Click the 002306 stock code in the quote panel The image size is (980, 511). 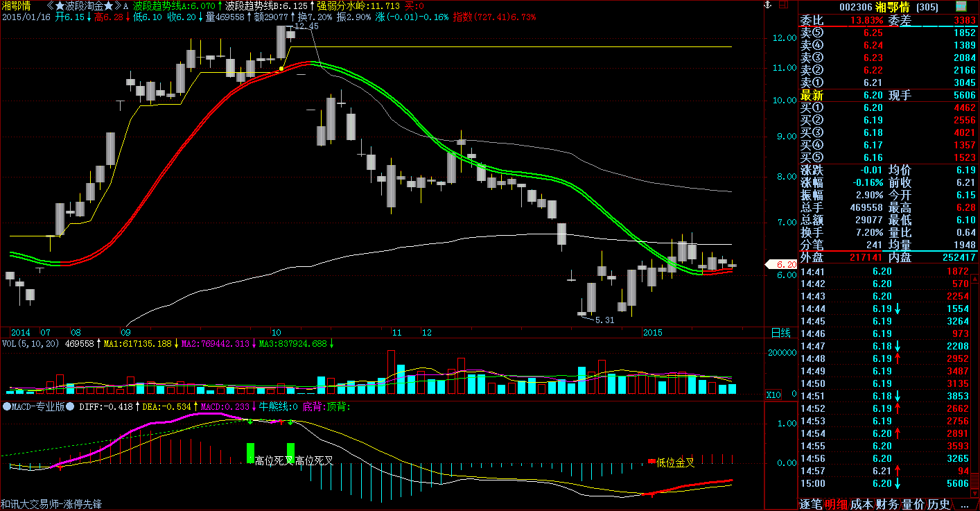pyautogui.click(x=855, y=7)
